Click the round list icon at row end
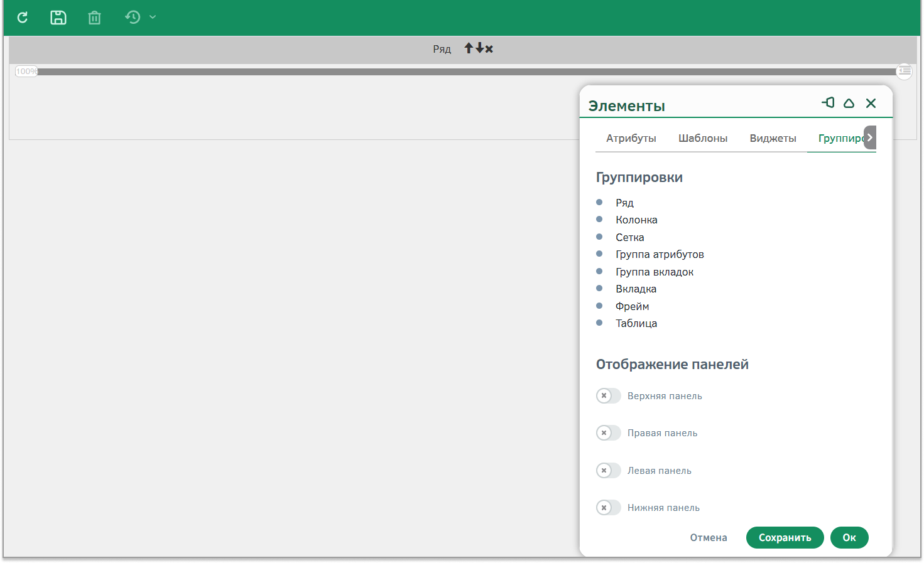The image size is (924, 563). click(904, 71)
